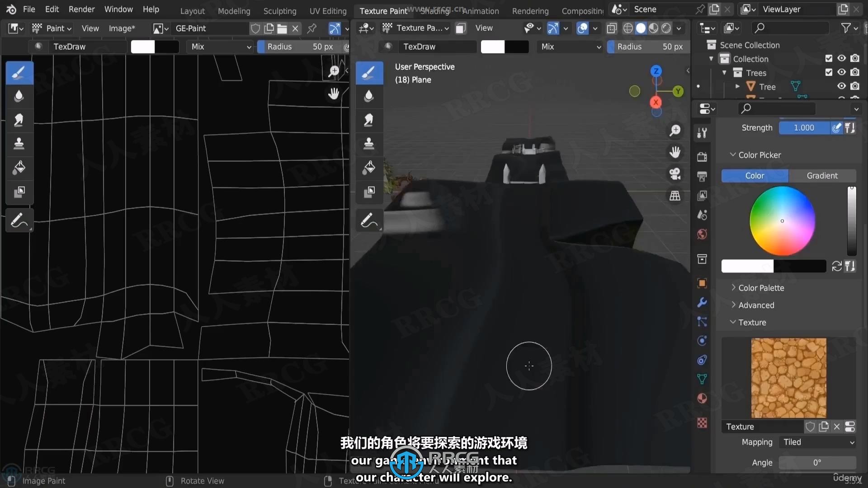Select the Mask tool in 3D viewport

(369, 192)
